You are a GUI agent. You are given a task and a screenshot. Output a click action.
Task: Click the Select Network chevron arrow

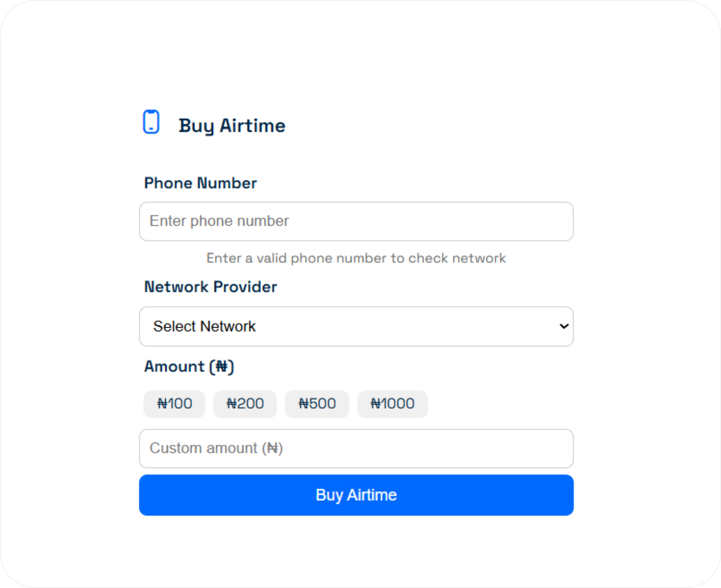click(x=564, y=326)
